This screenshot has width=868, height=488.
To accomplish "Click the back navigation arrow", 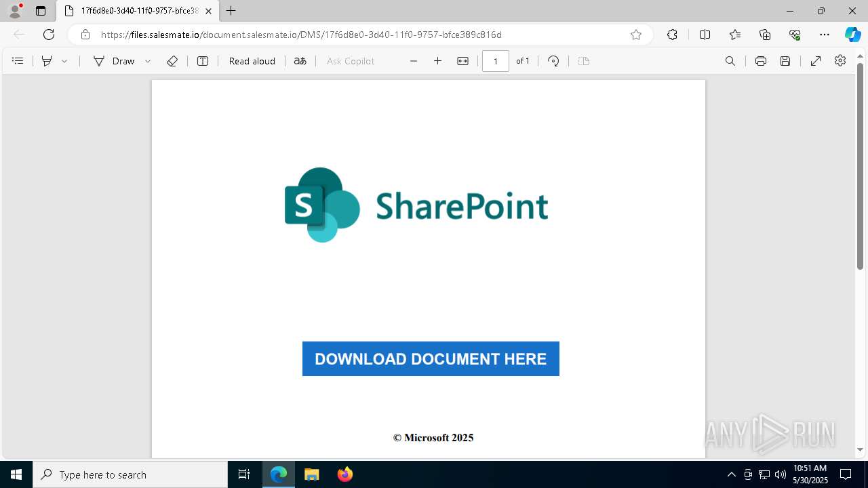I will pyautogui.click(x=19, y=35).
